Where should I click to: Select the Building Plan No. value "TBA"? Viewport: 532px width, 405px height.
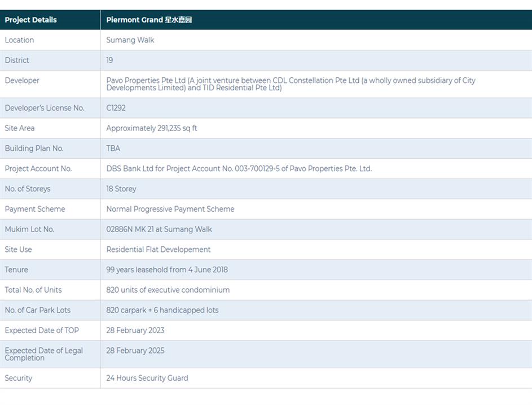click(113, 149)
